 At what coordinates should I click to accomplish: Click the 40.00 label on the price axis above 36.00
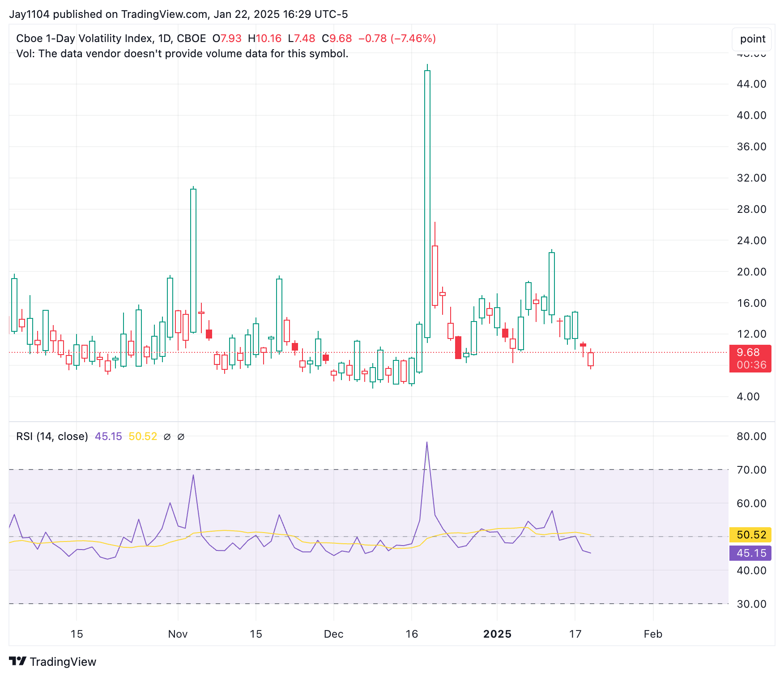(x=751, y=115)
